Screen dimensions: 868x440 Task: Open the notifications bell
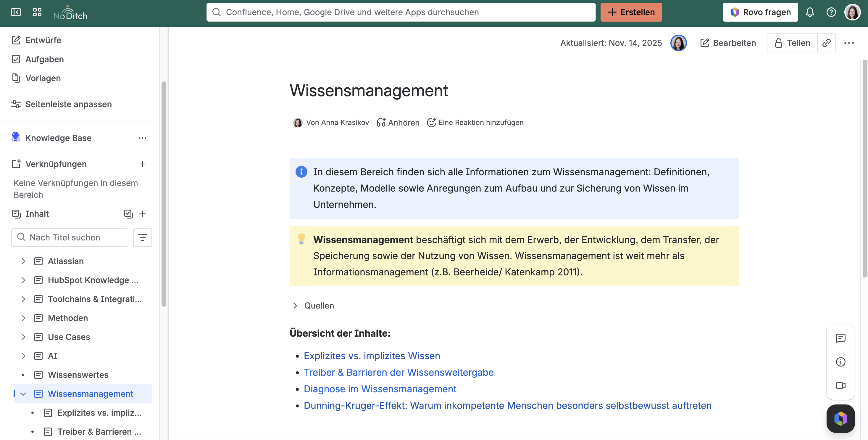(x=810, y=12)
